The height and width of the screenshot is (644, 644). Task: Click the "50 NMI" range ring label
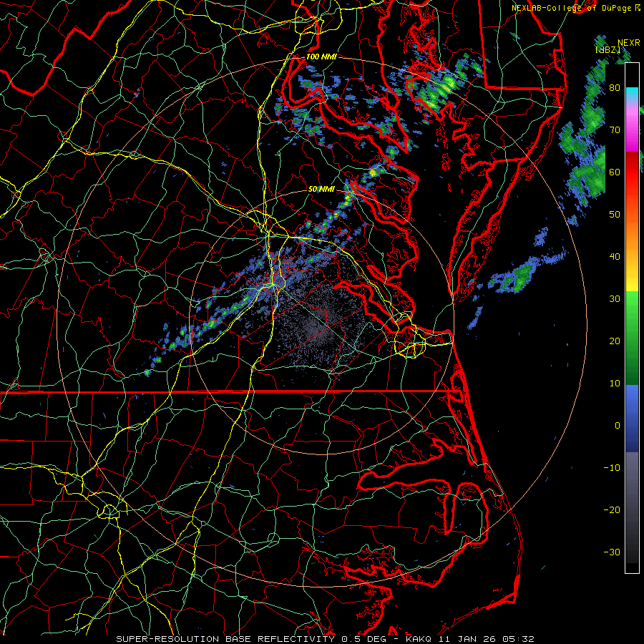(321, 190)
